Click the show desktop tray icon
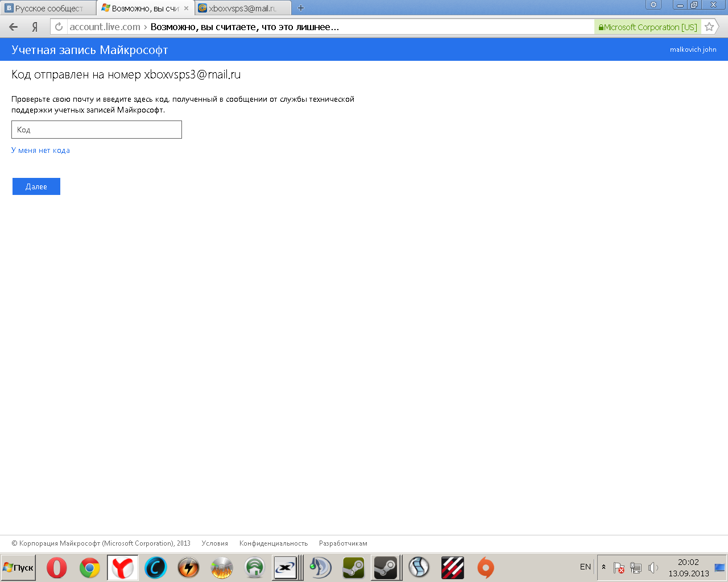Viewport: 728px width, 582px height. pos(719,567)
